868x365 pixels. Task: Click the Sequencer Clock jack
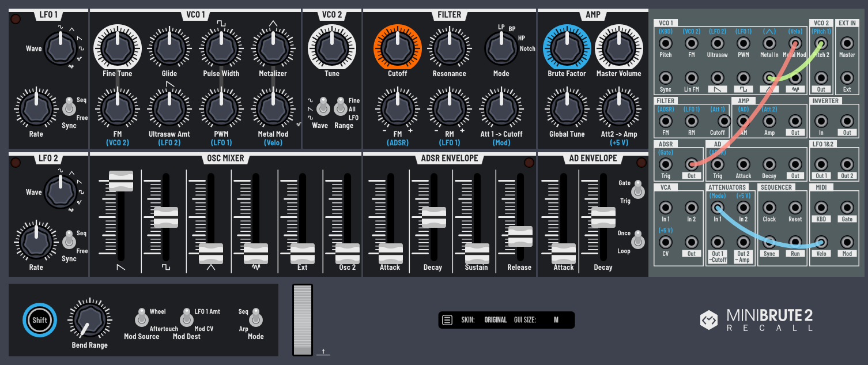[x=769, y=208]
